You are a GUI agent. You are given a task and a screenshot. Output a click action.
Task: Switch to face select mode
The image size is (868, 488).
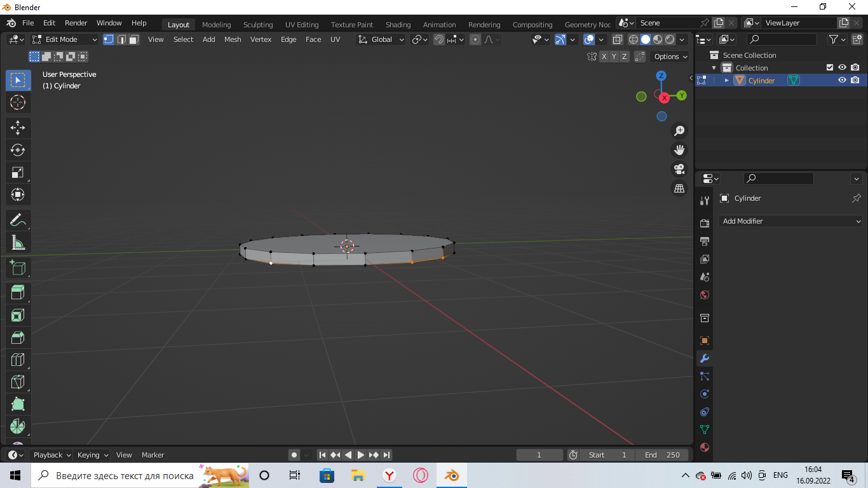tap(134, 39)
